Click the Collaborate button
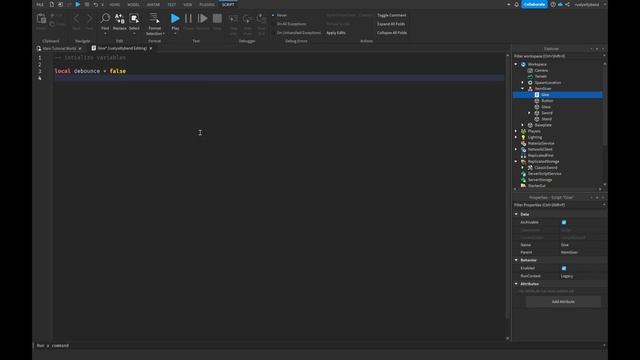Image resolution: width=640 pixels, height=360 pixels. pyautogui.click(x=534, y=4)
